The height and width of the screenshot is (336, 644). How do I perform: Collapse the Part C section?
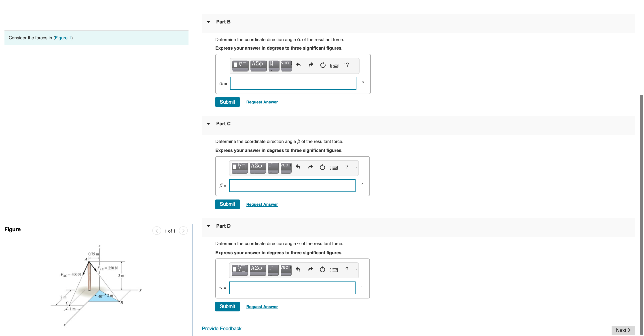tap(208, 124)
